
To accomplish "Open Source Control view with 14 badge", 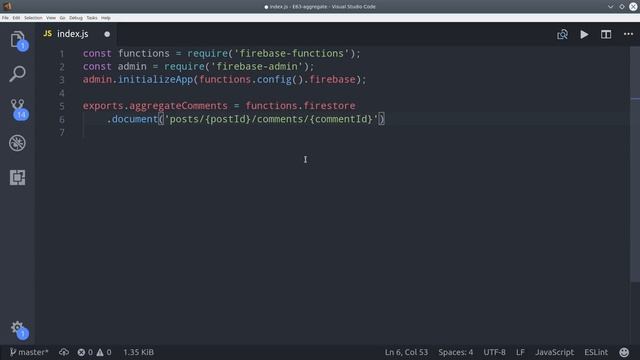I will tap(18, 109).
